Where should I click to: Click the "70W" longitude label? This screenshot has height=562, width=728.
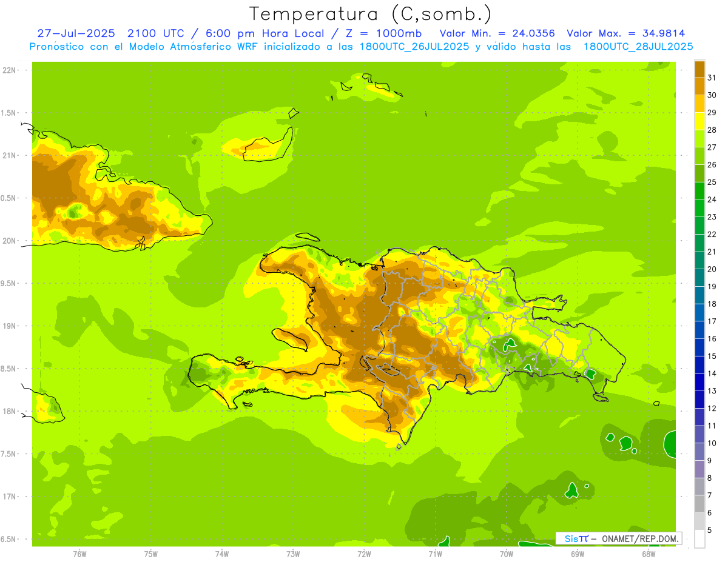click(507, 554)
